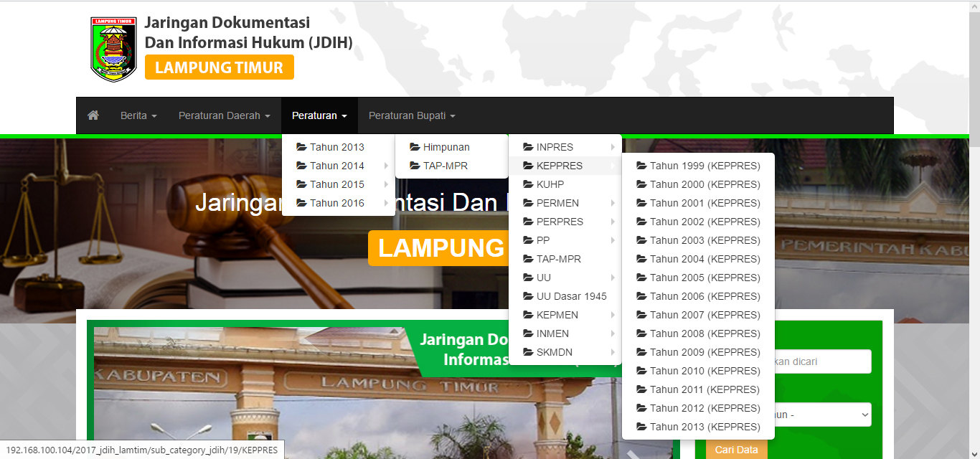980x459 pixels.
Task: Choose Tahun 2013 (KEPPRES)
Action: [x=698, y=427]
